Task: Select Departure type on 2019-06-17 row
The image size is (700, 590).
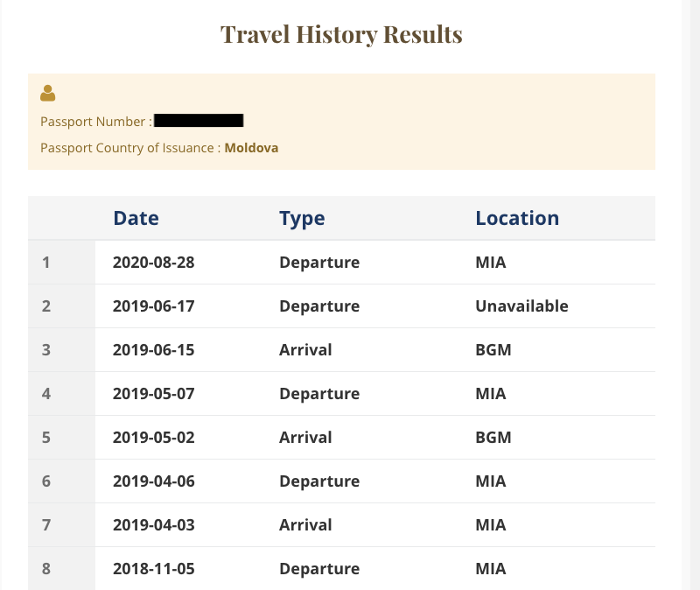Action: click(x=319, y=306)
